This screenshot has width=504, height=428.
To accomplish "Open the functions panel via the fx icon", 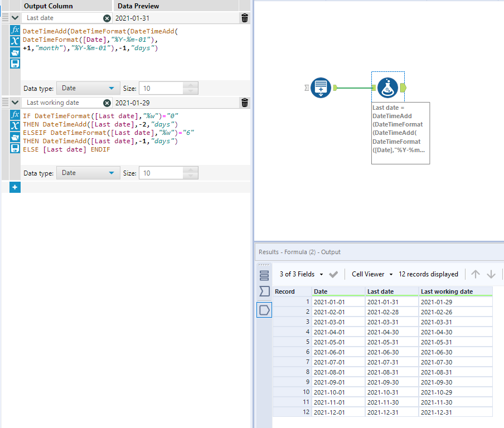I will [x=14, y=31].
